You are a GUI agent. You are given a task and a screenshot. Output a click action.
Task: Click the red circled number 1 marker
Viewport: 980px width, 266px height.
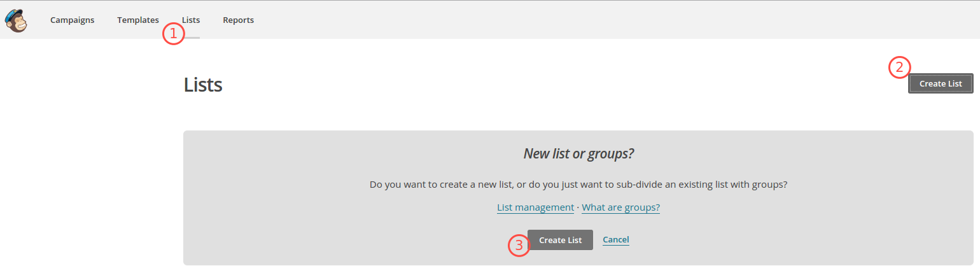coord(174,33)
